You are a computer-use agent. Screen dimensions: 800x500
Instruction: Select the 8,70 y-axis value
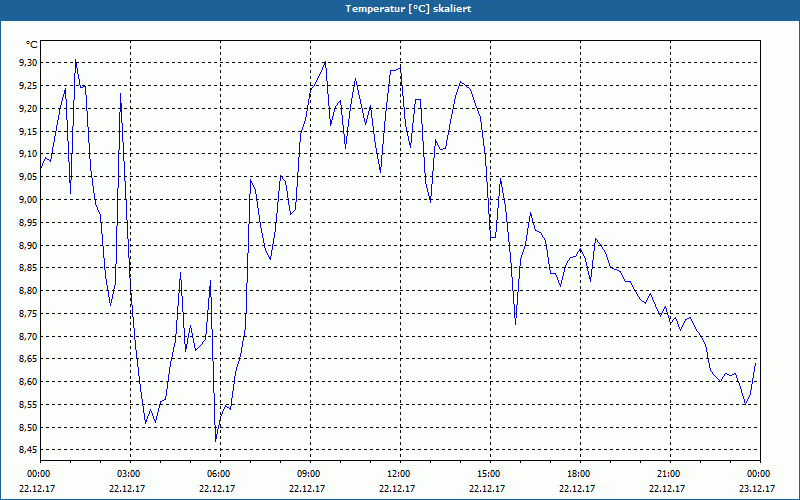28,337
